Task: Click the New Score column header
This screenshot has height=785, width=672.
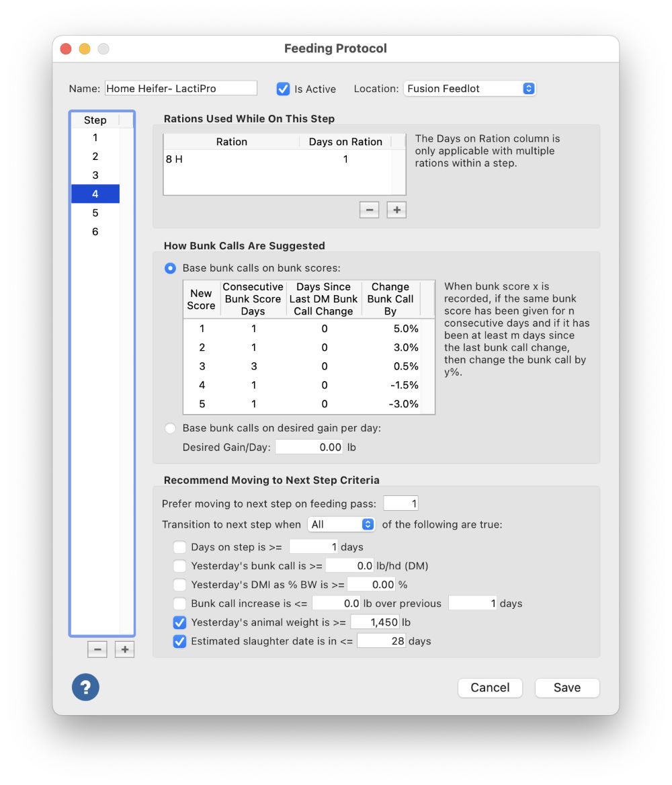Action: tap(202, 299)
